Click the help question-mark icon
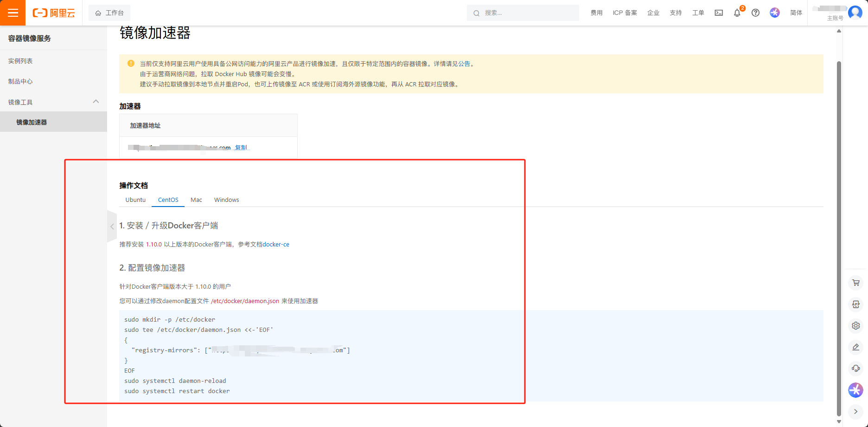Viewport: 868px width, 427px height. point(755,13)
